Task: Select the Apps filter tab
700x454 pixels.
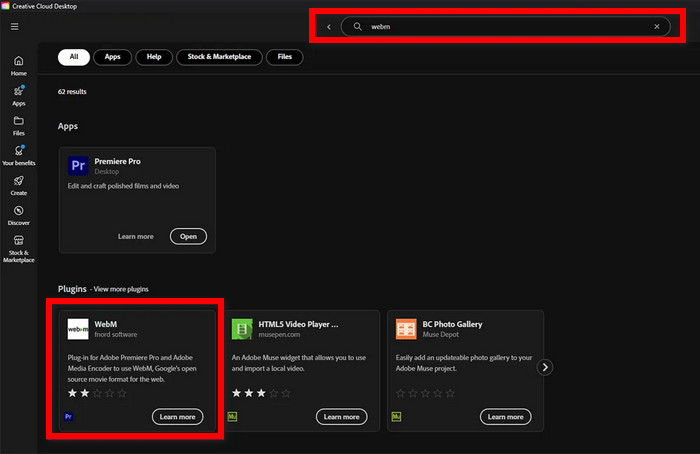Action: tap(112, 57)
